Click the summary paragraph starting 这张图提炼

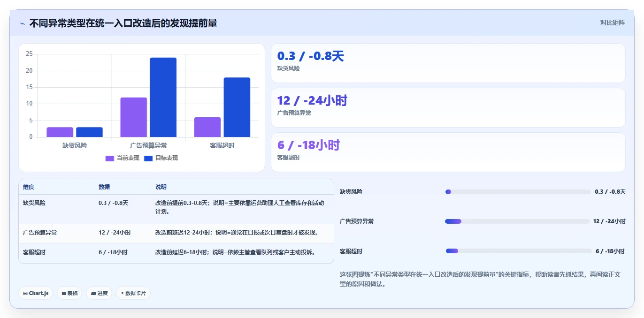(x=481, y=279)
